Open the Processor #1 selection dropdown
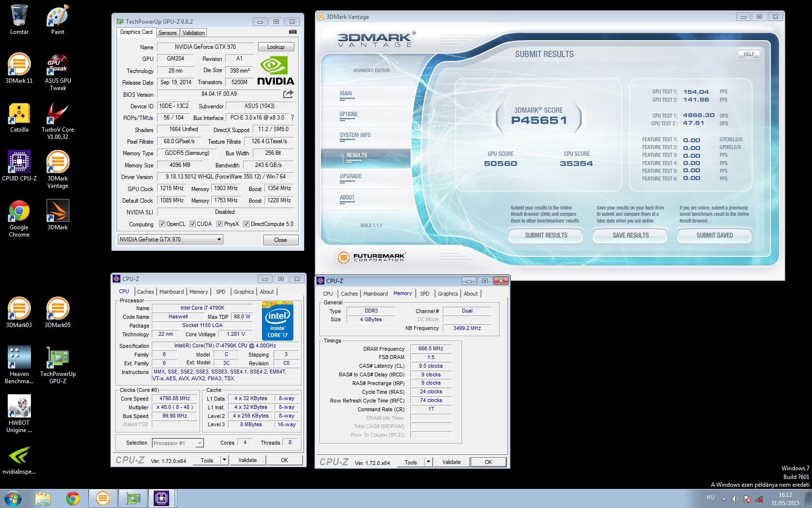 [178, 443]
